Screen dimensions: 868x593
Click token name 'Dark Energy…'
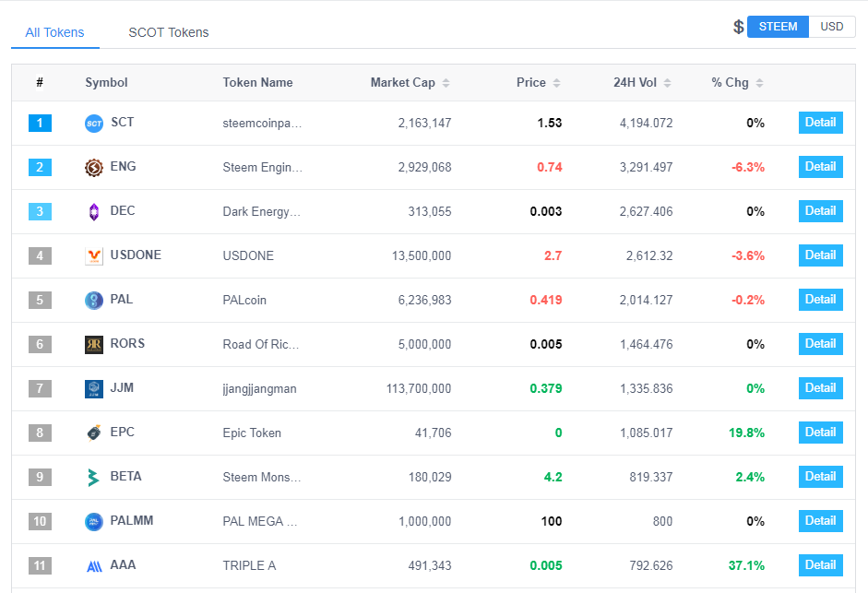tap(262, 211)
